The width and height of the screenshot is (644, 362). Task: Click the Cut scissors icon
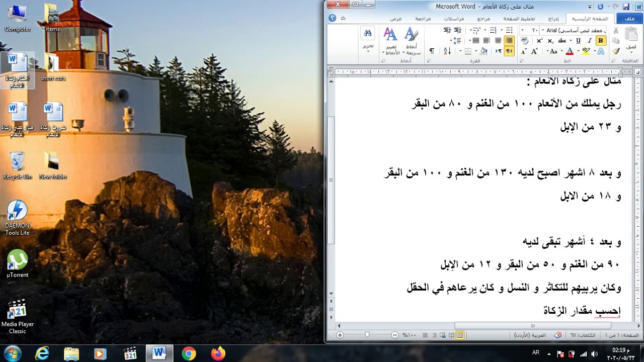(615, 30)
